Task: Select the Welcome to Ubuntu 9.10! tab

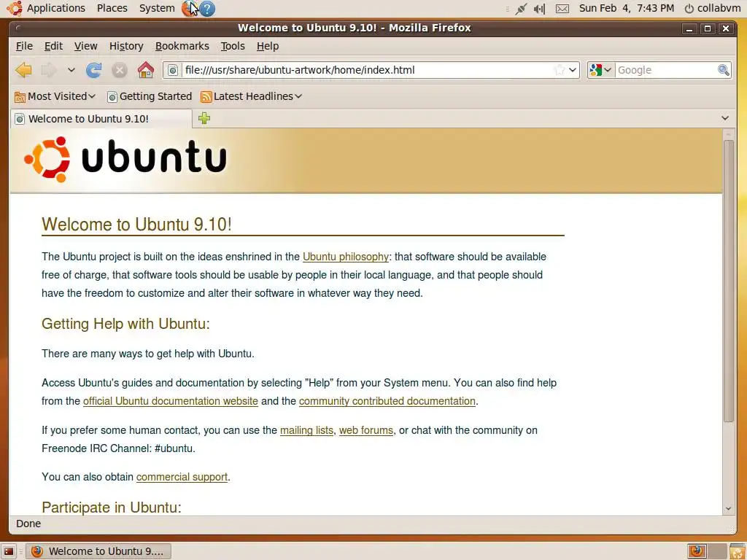Action: pyautogui.click(x=101, y=119)
